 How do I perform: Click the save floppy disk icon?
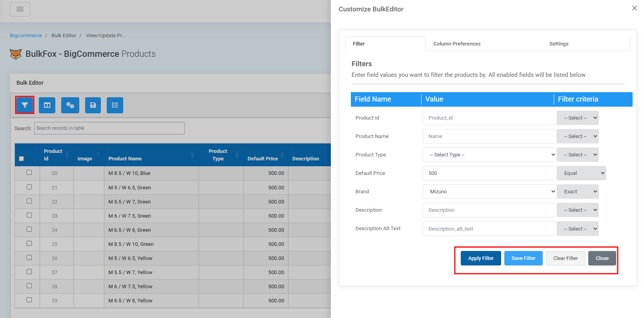click(x=93, y=105)
